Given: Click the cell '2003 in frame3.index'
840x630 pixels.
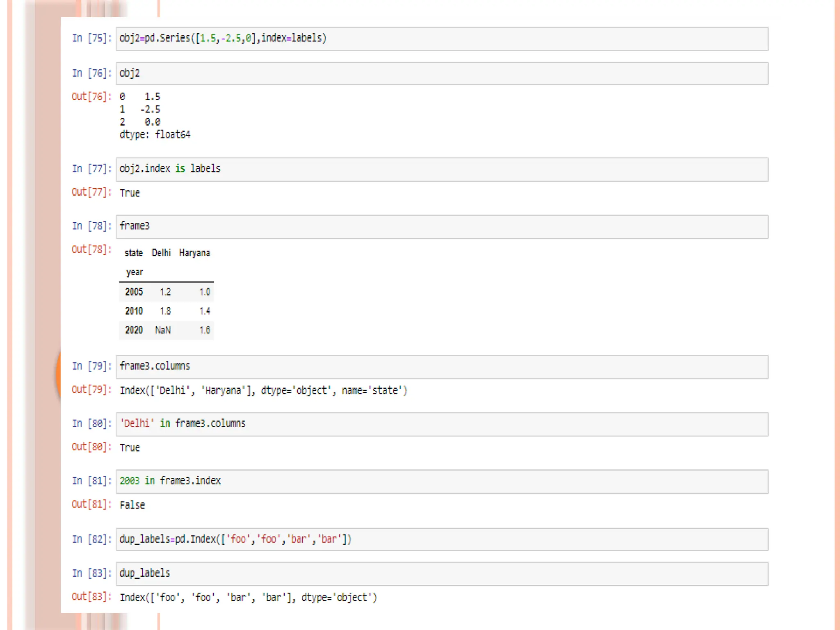Looking at the screenshot, I should (x=442, y=482).
